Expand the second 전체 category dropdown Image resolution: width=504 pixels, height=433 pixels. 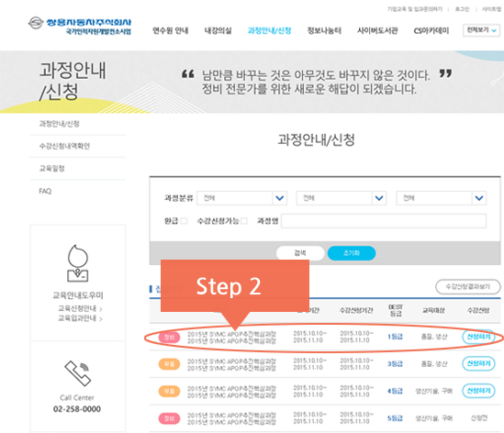tap(342, 198)
